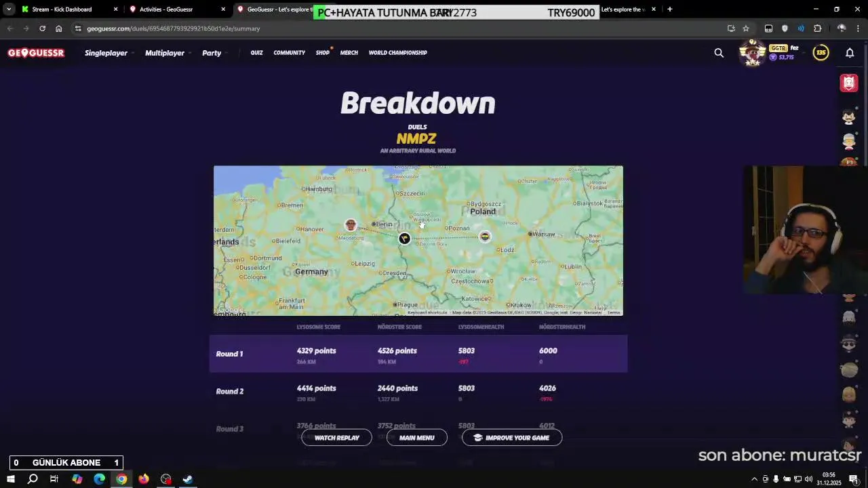Click the address bar URL
This screenshot has width=868, height=488.
coord(173,28)
